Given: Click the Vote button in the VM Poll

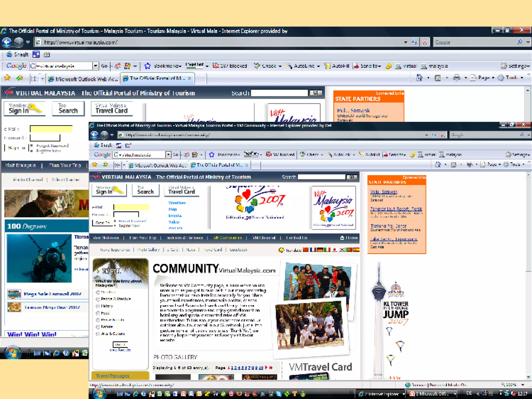Looking at the screenshot, I should tap(120, 344).
